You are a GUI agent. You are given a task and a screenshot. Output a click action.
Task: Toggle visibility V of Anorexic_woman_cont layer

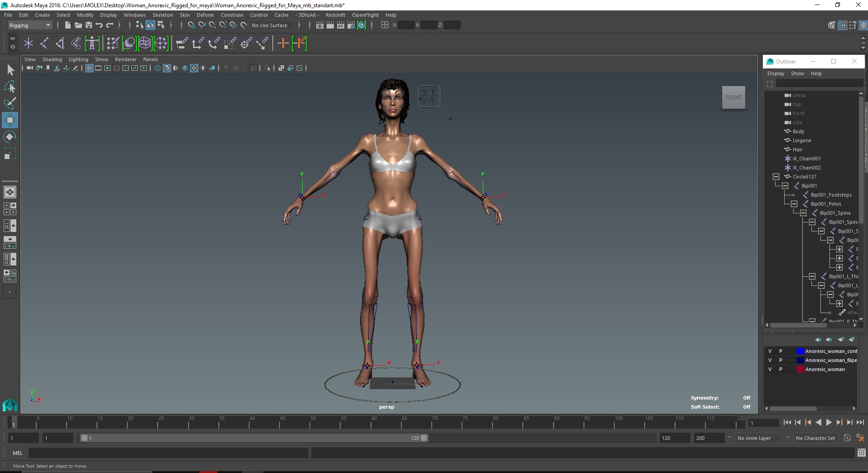coord(770,351)
